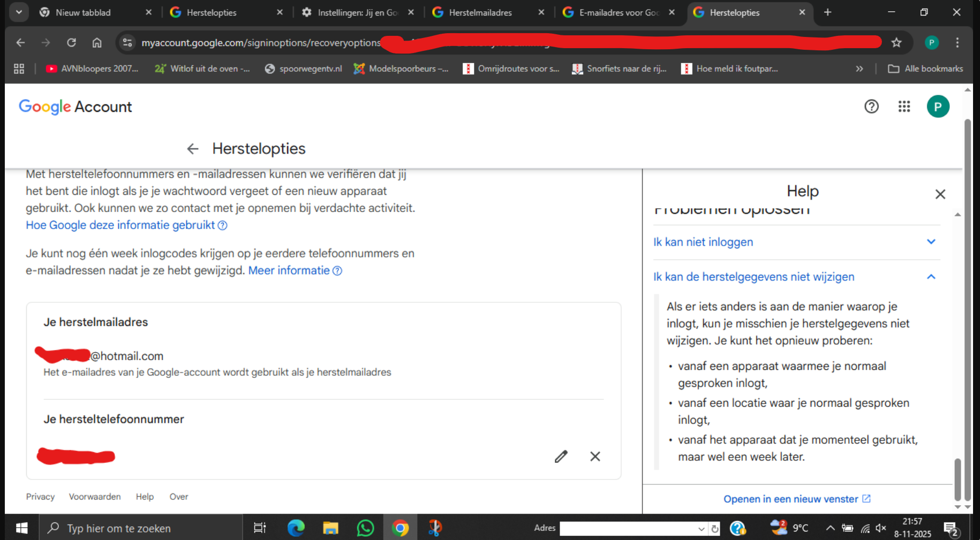The width and height of the screenshot is (980, 540).
Task: Open the 'AVNbloopers 2007' bookmark
Action: pyautogui.click(x=92, y=69)
